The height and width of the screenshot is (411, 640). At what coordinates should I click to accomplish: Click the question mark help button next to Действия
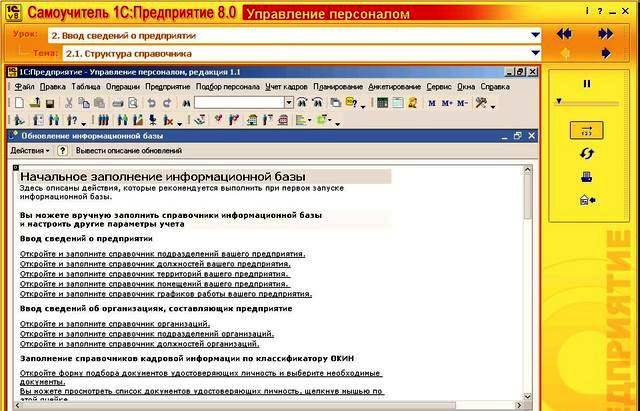[62, 151]
